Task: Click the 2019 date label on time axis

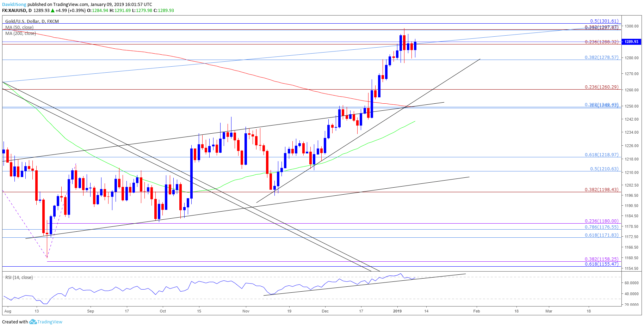Action: click(x=397, y=311)
